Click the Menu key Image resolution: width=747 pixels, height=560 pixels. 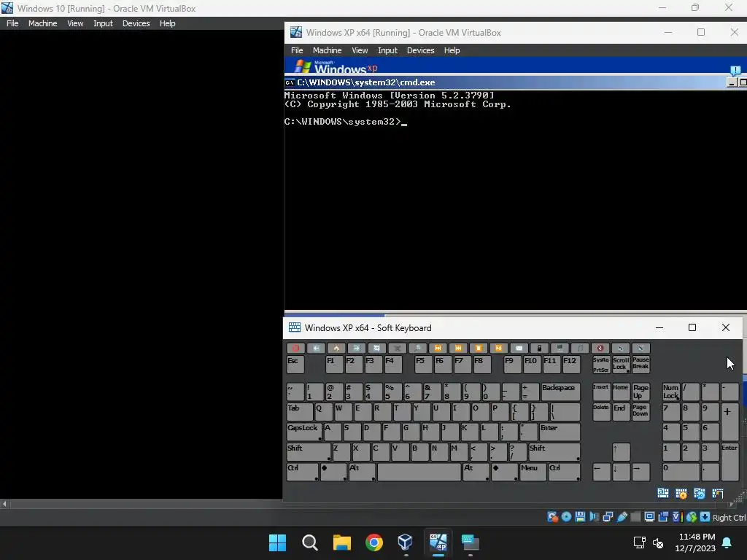(x=533, y=472)
